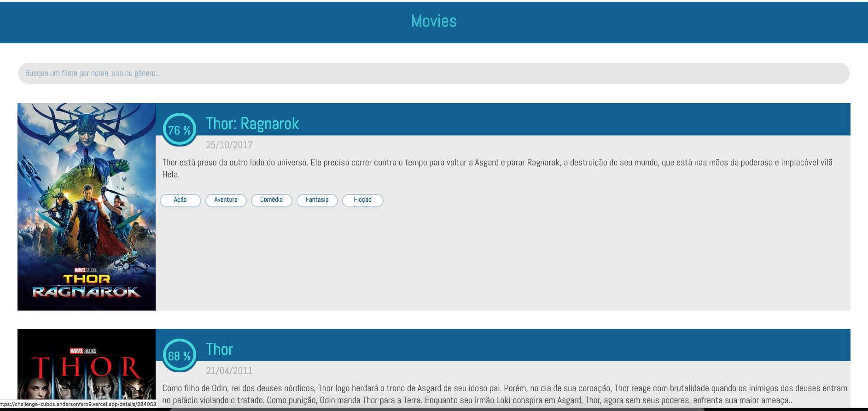Select the Fantasia genre tag
The width and height of the screenshot is (868, 411).
[317, 200]
